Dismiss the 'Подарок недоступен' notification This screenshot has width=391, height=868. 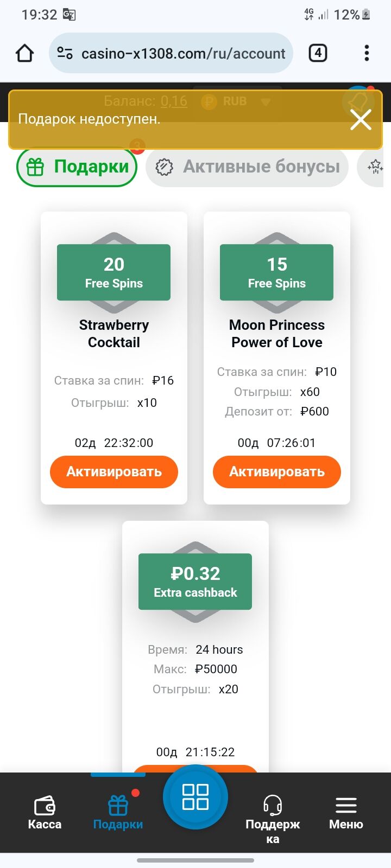361,120
